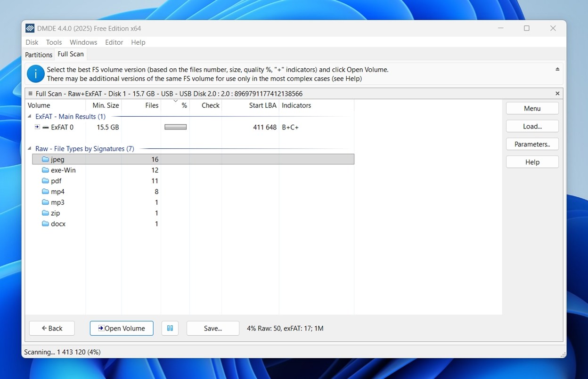The width and height of the screenshot is (588, 379).
Task: Click the progress bar for ExFAT 0
Action: [x=175, y=127]
